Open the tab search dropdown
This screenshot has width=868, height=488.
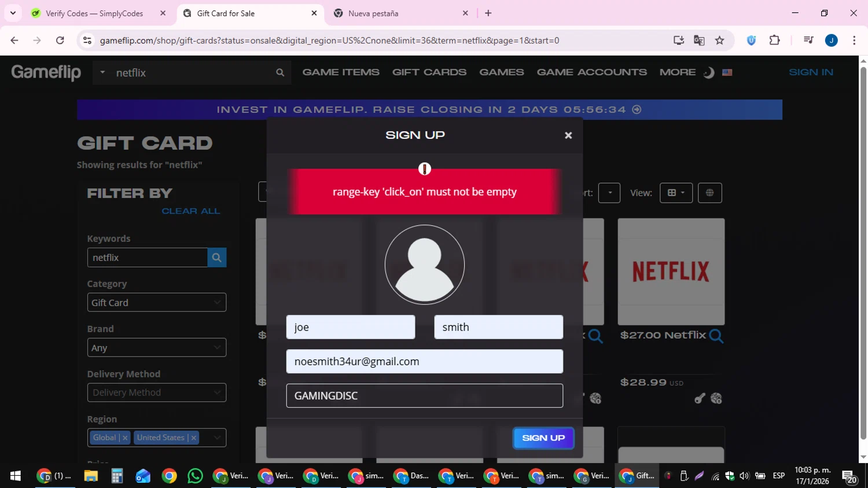click(13, 13)
